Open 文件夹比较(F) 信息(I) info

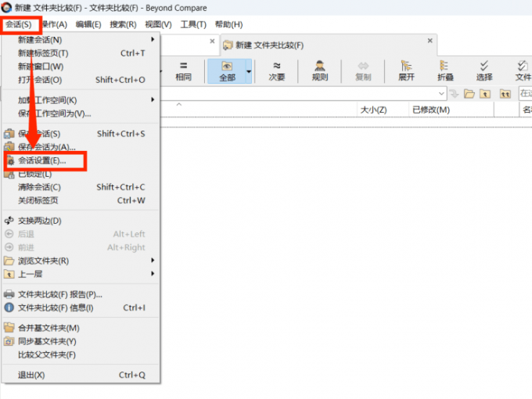coord(81,307)
